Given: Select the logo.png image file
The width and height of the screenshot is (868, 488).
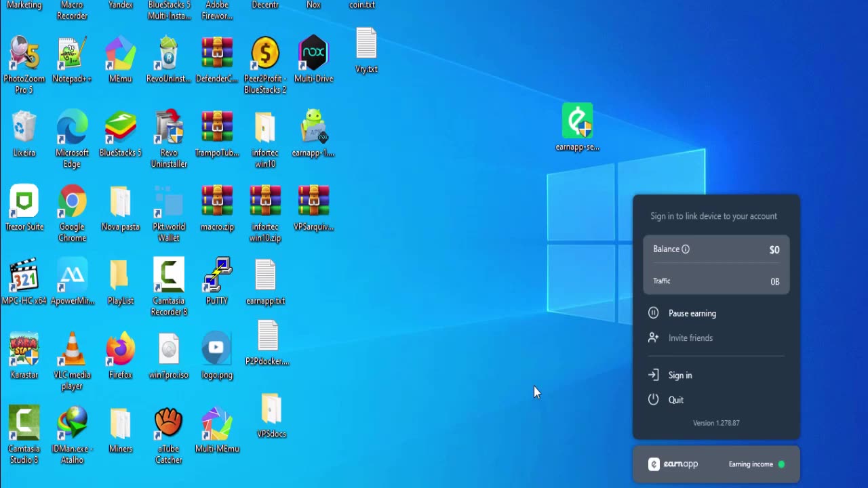Looking at the screenshot, I should pos(217,355).
